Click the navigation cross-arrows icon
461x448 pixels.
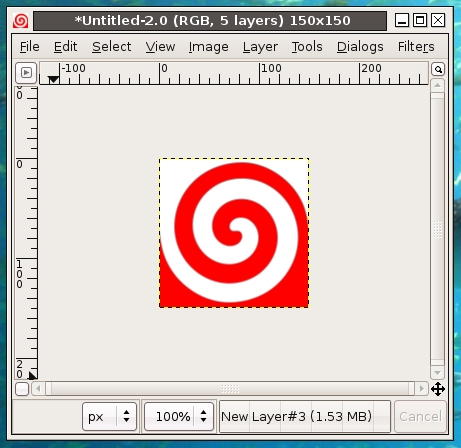point(438,389)
